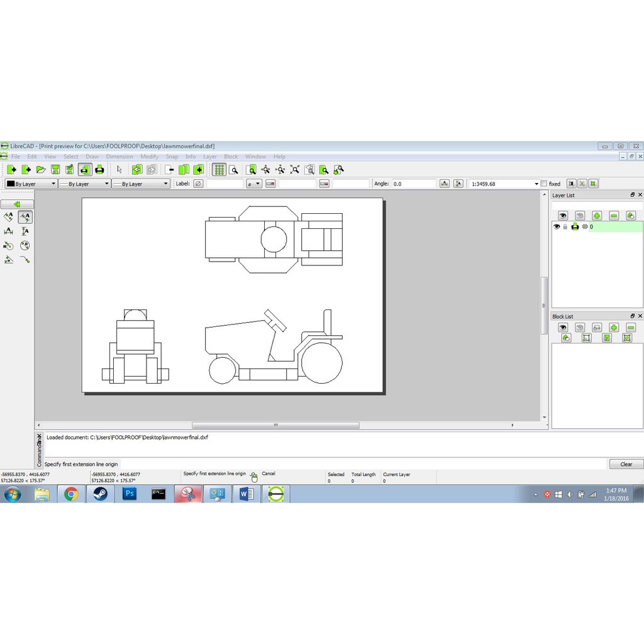Add a layer with green plus
Viewport: 644px width, 644px height.
[597, 216]
